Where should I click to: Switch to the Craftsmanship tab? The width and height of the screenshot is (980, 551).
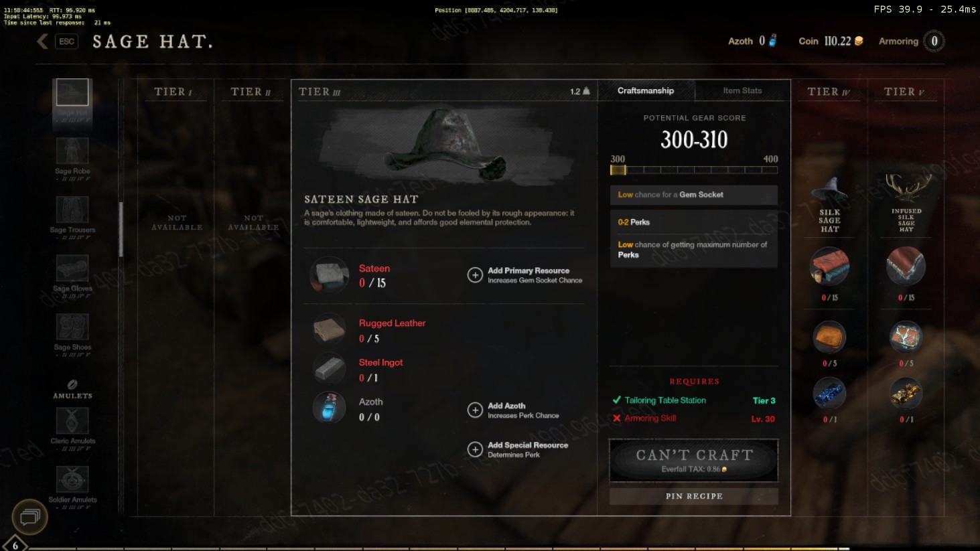646,90
